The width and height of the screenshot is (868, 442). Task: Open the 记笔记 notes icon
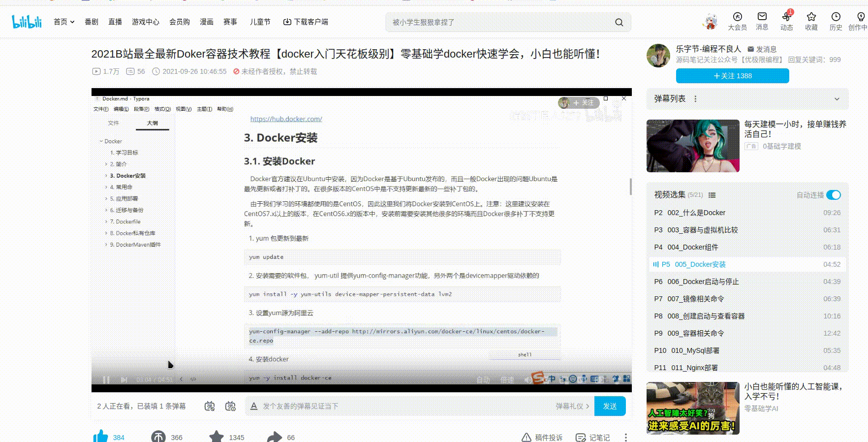(x=581, y=438)
